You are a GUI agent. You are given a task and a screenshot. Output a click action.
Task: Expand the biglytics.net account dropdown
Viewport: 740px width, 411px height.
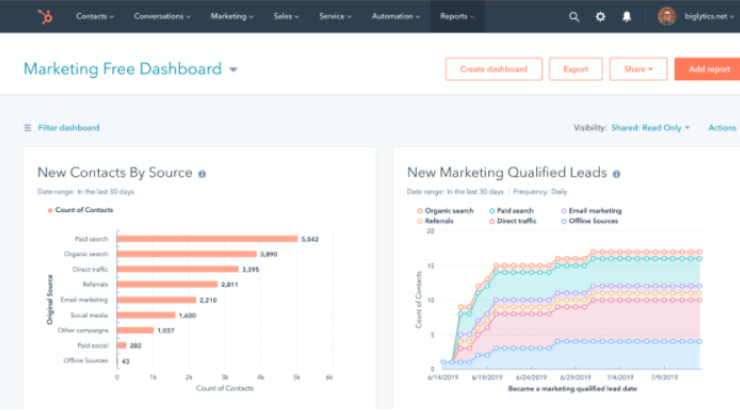click(x=709, y=17)
